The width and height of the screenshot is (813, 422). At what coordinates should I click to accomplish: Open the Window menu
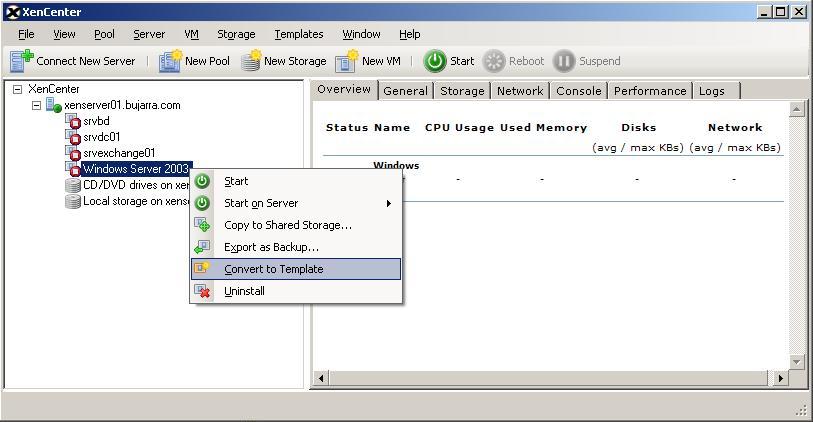pyautogui.click(x=361, y=34)
